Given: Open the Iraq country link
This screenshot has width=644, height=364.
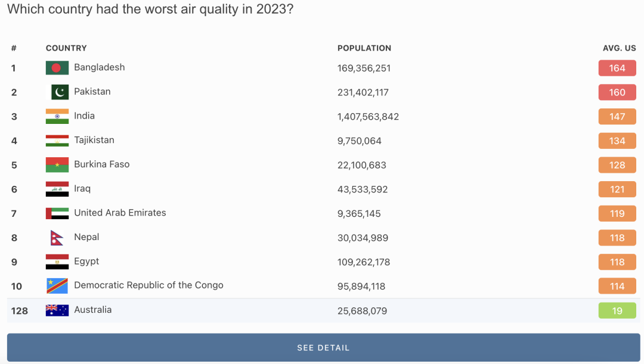Looking at the screenshot, I should (x=82, y=189).
